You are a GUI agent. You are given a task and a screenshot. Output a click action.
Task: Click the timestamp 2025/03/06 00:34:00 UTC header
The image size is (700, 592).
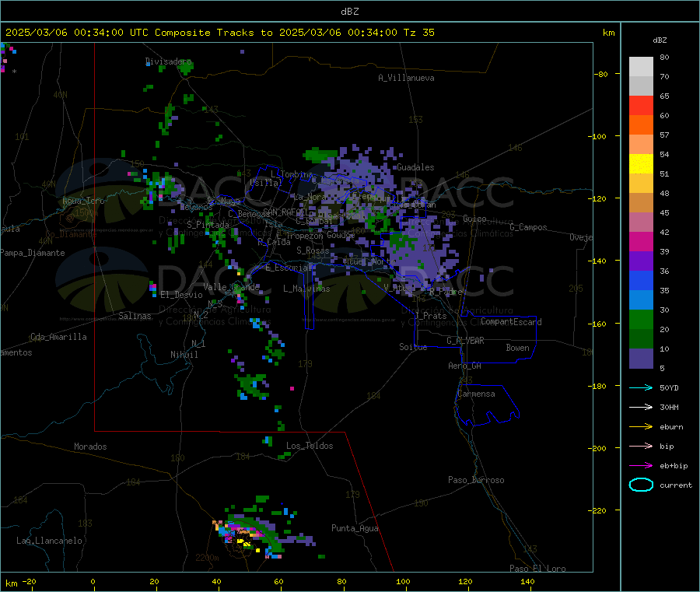(77, 33)
